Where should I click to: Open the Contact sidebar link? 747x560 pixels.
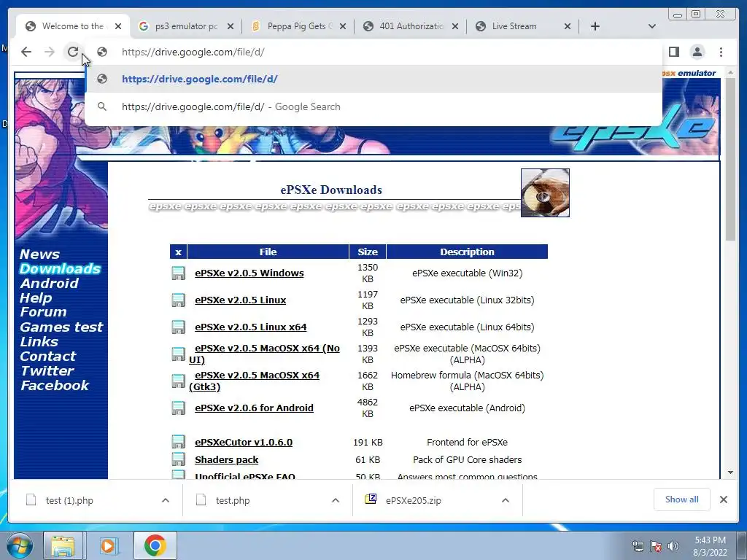tap(47, 356)
